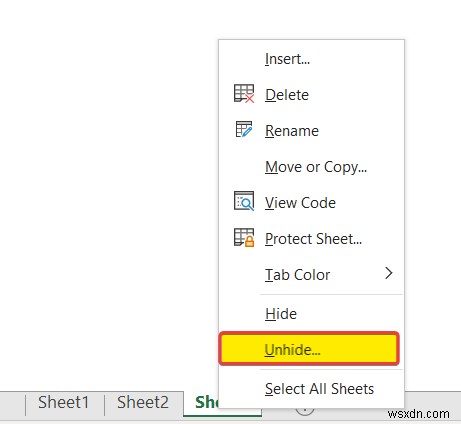The image size is (461, 424).
Task: Click the Rename icon with blue pencil
Action: point(244,129)
